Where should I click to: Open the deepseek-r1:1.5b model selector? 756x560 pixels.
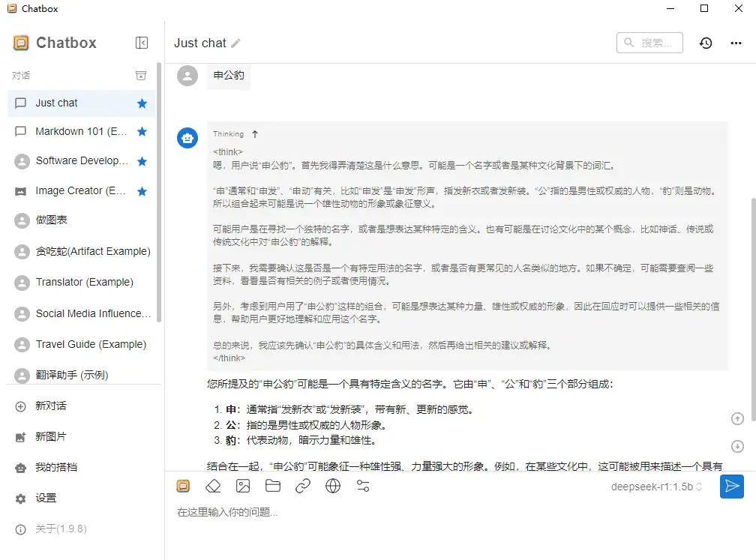(656, 487)
